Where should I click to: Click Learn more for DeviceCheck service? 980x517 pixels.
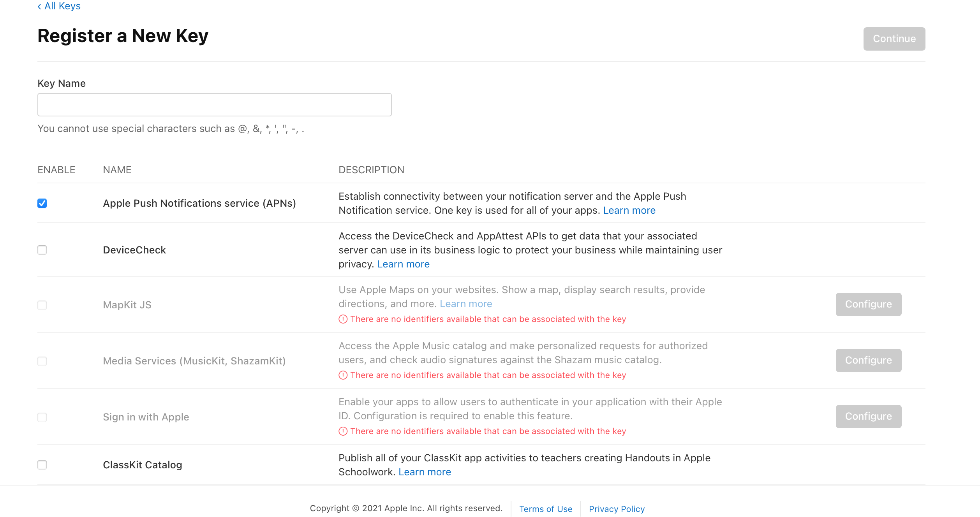click(401, 264)
